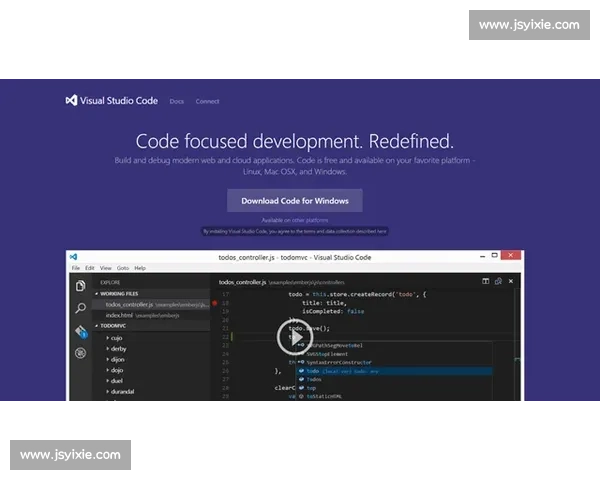Expand the dojo folder
The width and height of the screenshot is (600, 480).
(114, 370)
